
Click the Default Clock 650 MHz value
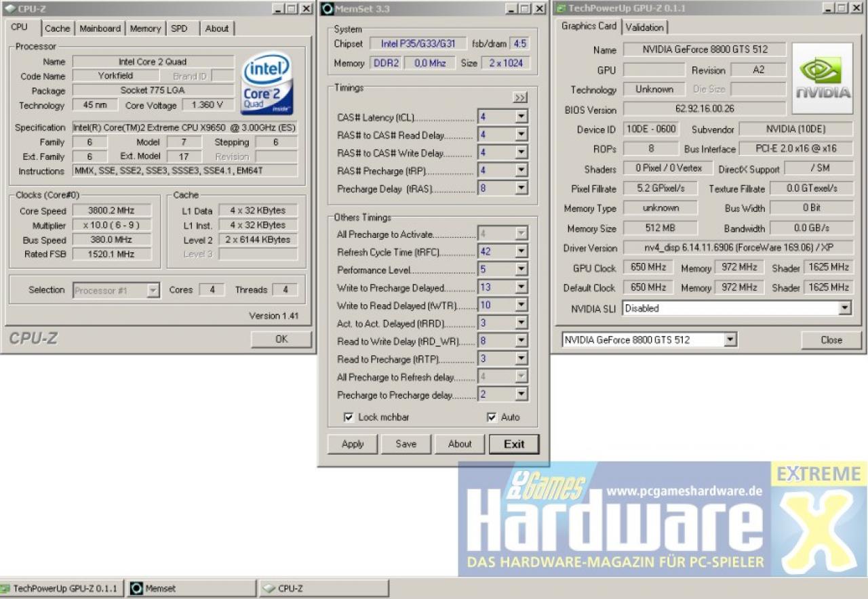(648, 287)
